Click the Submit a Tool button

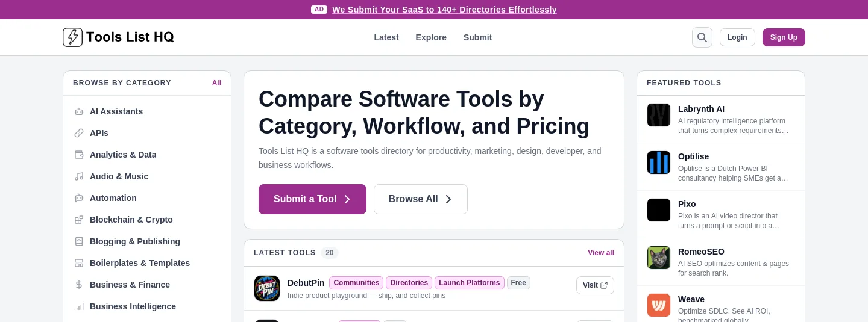tap(312, 199)
